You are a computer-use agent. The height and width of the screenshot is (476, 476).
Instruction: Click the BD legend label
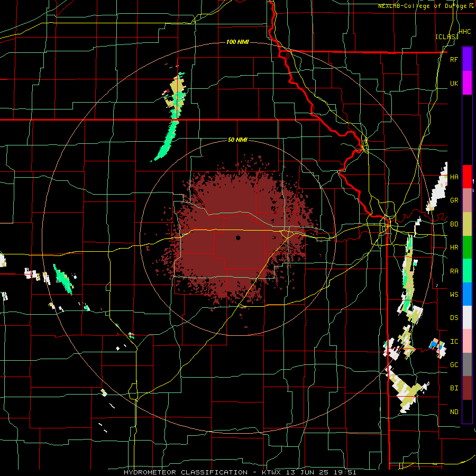pos(454,224)
